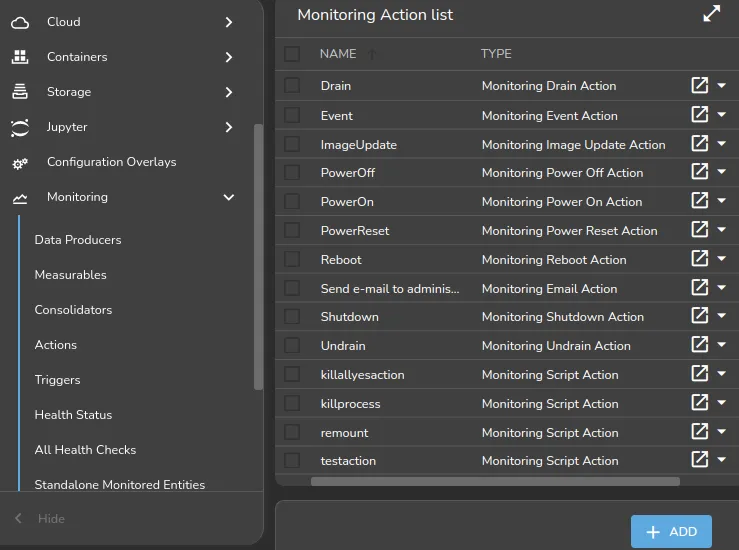Open Measurables in Monitoring menu
The width and height of the screenshot is (739, 550).
click(71, 275)
